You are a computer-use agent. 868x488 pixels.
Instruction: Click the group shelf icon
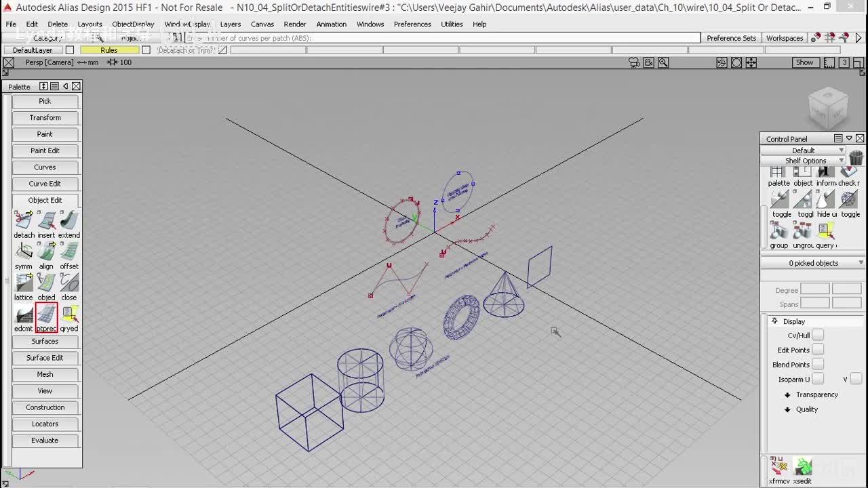778,230
